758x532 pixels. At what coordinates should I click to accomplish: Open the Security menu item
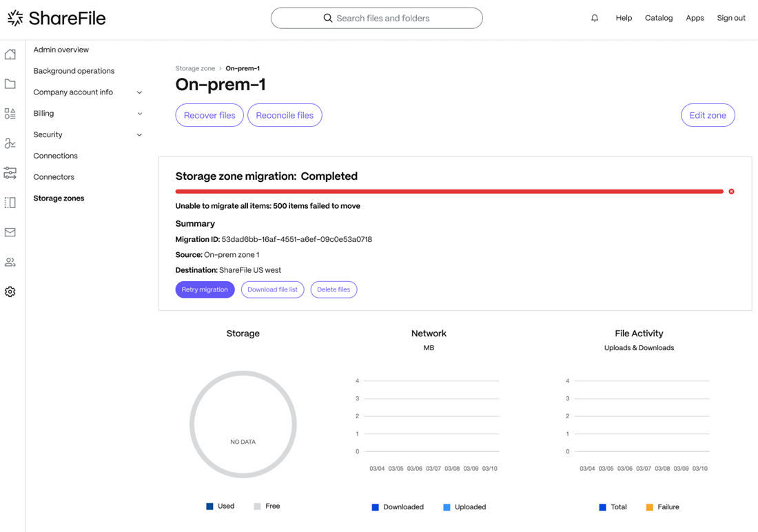[48, 135]
